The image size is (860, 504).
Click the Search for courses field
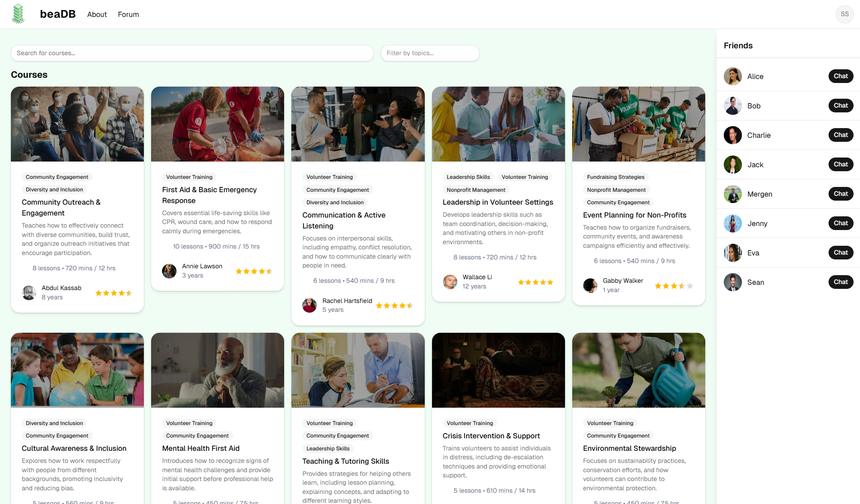tap(192, 53)
